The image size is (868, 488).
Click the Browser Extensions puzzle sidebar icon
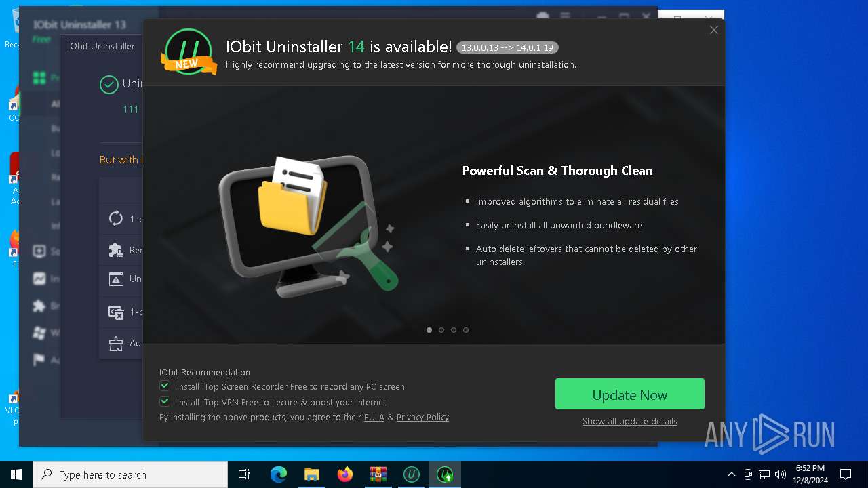pos(39,306)
